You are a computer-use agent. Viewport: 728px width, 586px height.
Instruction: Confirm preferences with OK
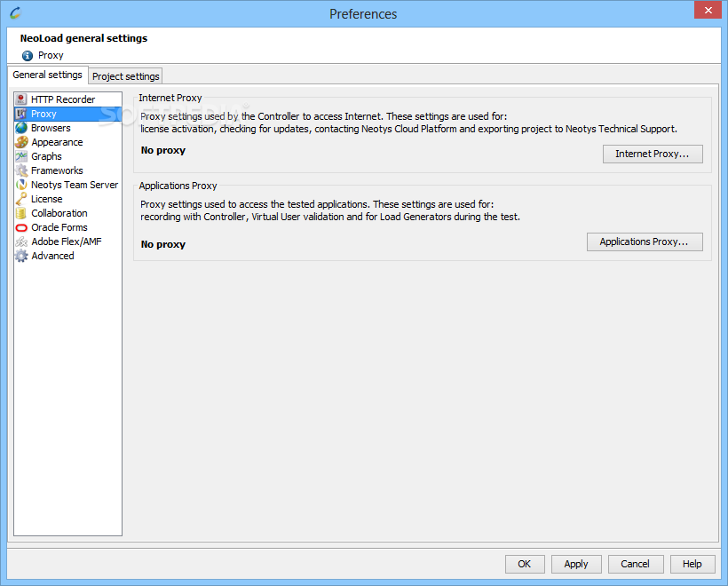525,564
